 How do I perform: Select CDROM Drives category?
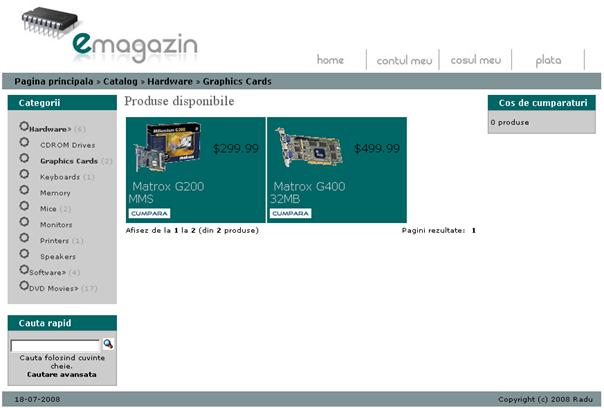coord(68,145)
